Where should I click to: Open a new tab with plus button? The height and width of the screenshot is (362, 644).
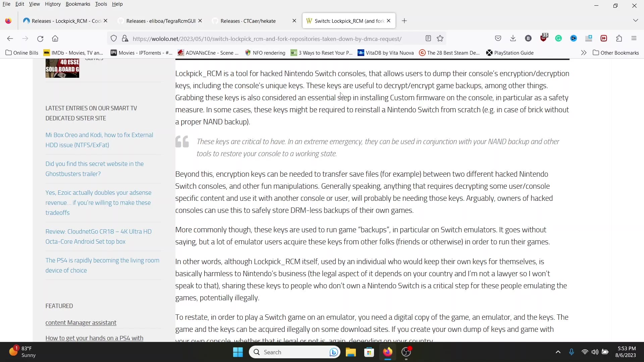click(404, 21)
